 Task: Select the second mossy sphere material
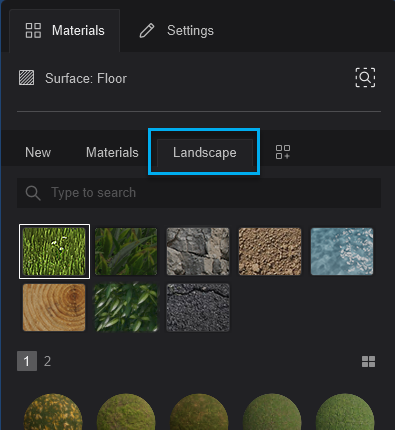click(126, 412)
